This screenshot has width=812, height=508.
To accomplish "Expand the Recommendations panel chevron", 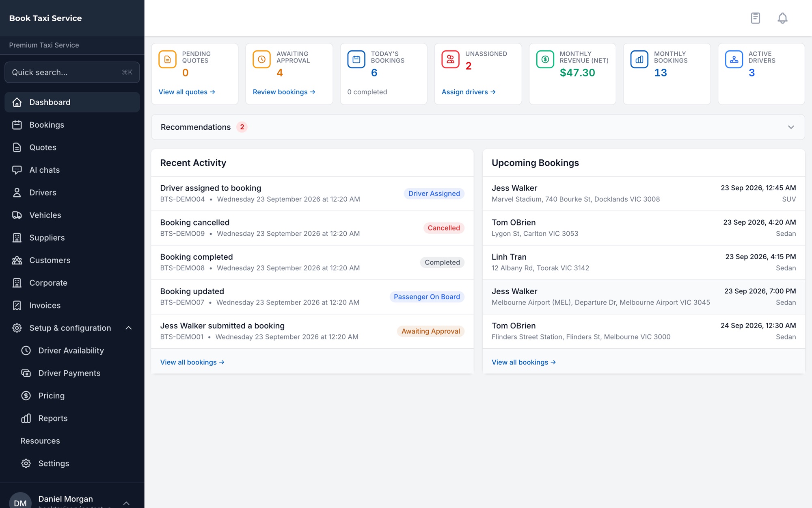I will point(791,127).
